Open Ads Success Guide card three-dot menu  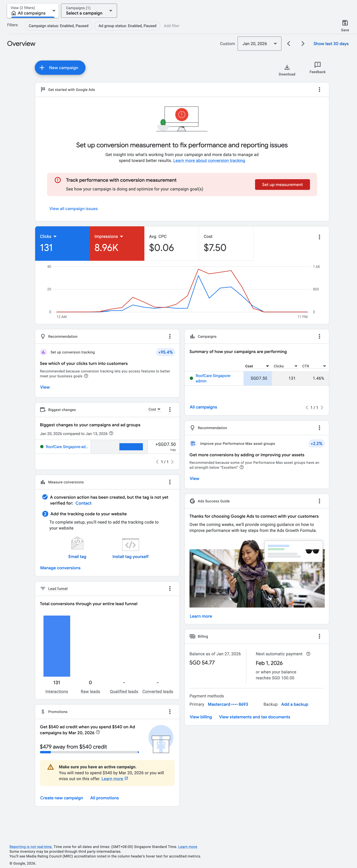(x=319, y=501)
